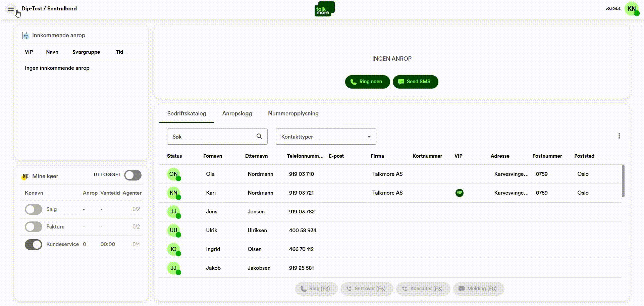Open the hamburger navigation menu
The height and width of the screenshot is (306, 644).
pos(10,9)
